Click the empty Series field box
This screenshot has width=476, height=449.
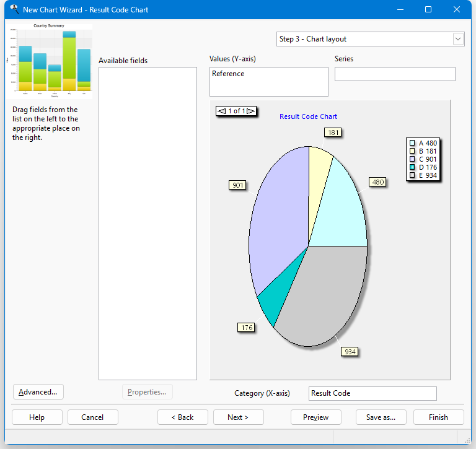395,74
